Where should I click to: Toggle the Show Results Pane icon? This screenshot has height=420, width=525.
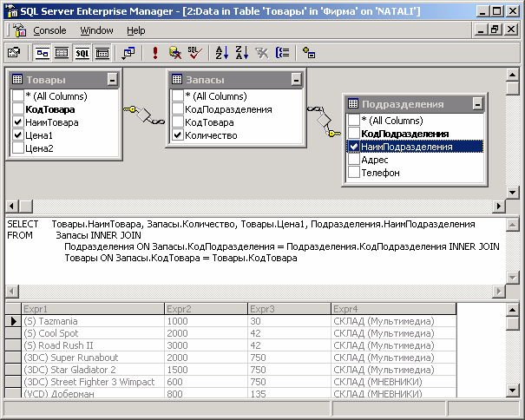tap(102, 53)
